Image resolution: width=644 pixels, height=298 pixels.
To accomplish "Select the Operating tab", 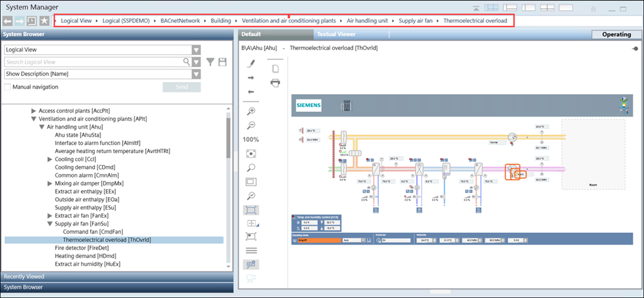I will (616, 34).
